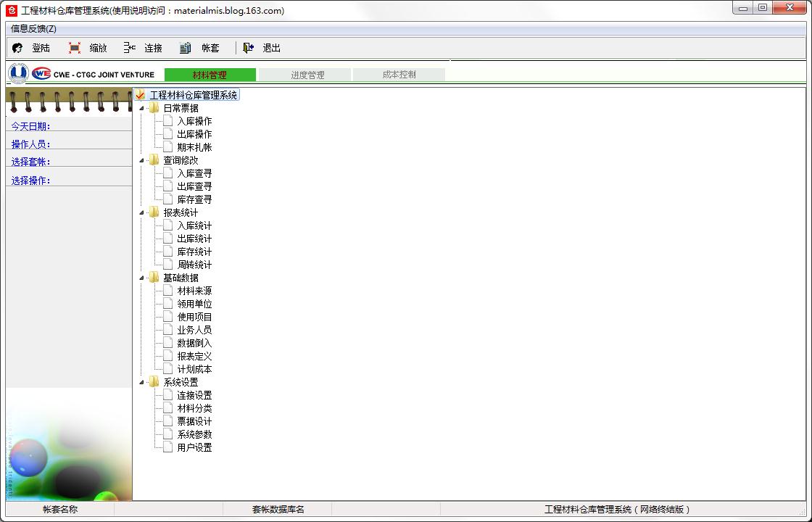
Task: Click the CWE - CTGC JOINT VENTURE text
Action: point(104,75)
